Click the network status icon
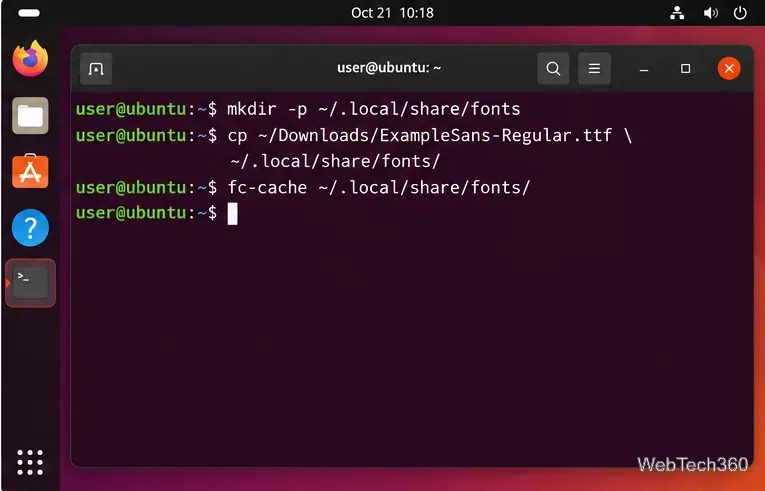Image resolution: width=765 pixels, height=491 pixels. pyautogui.click(x=677, y=13)
